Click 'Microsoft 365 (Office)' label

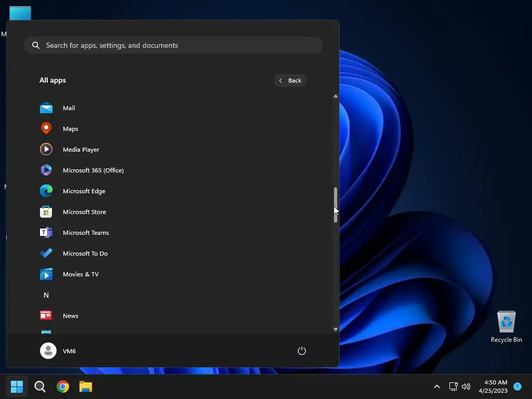[94, 170]
